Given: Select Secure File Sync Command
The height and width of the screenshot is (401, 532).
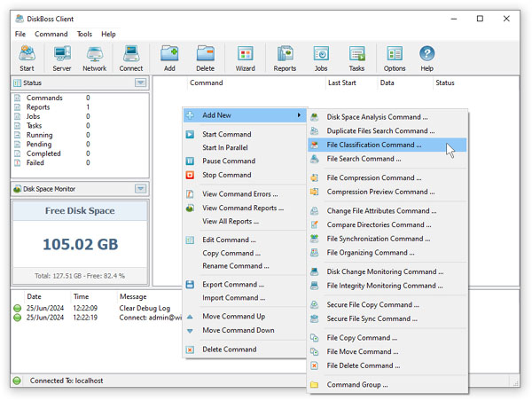Looking at the screenshot, I should 387,318.
